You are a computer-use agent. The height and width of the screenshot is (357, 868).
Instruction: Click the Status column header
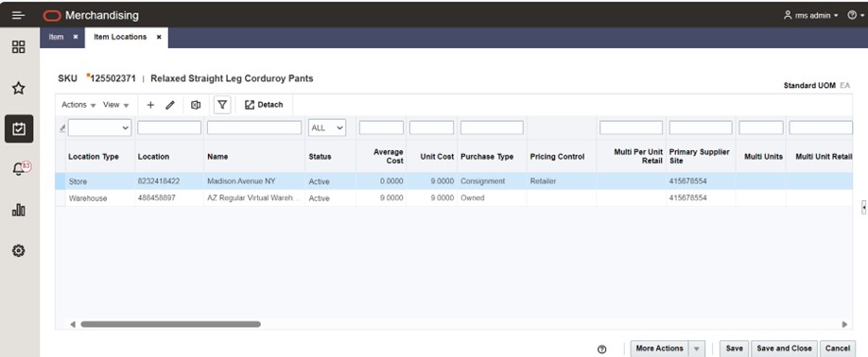320,157
